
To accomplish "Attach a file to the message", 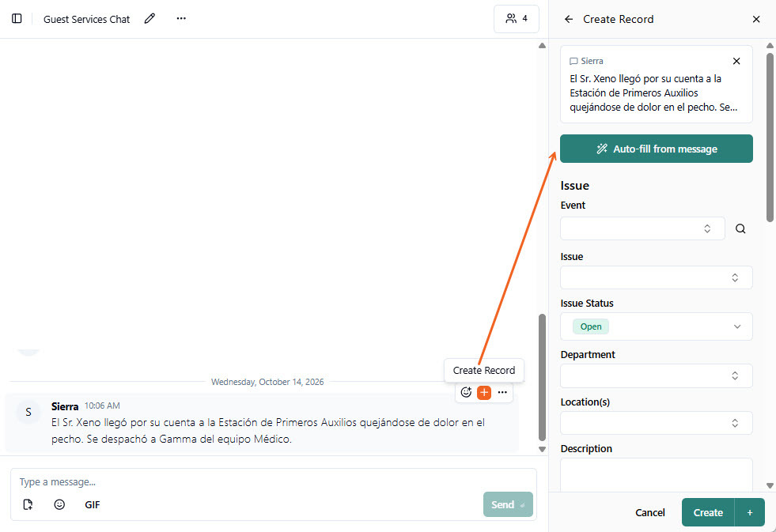I will (28, 504).
